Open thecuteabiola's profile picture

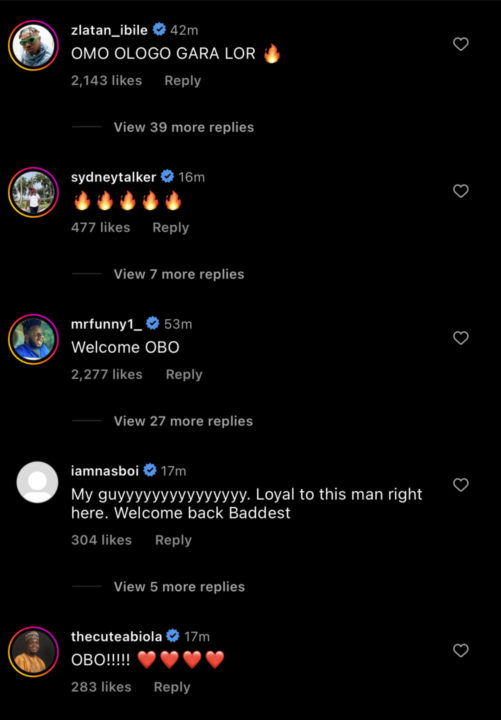tap(33, 652)
